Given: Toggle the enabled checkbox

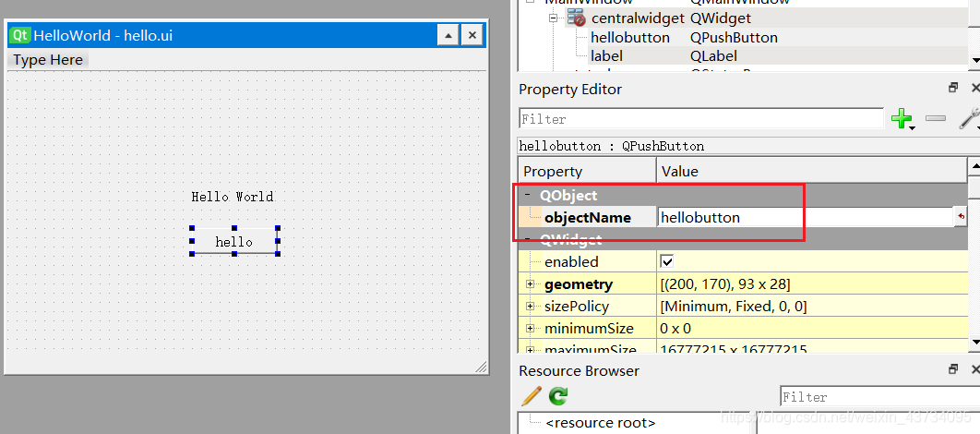Looking at the screenshot, I should 667,261.
